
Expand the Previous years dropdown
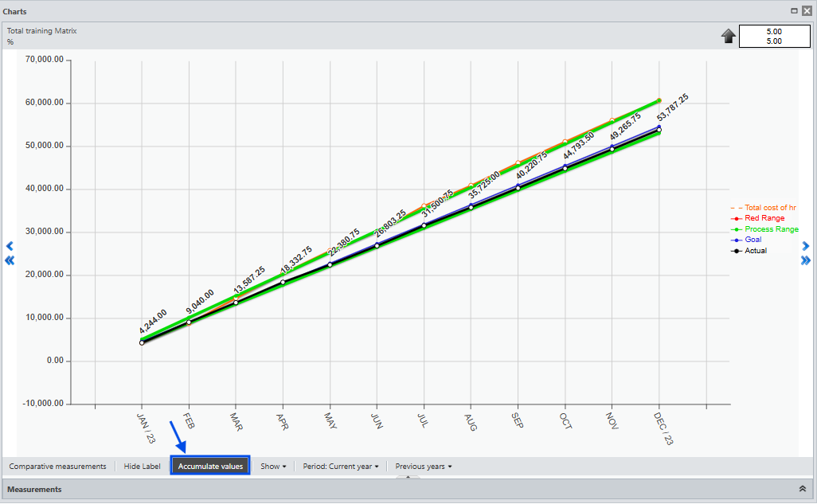tap(423, 467)
